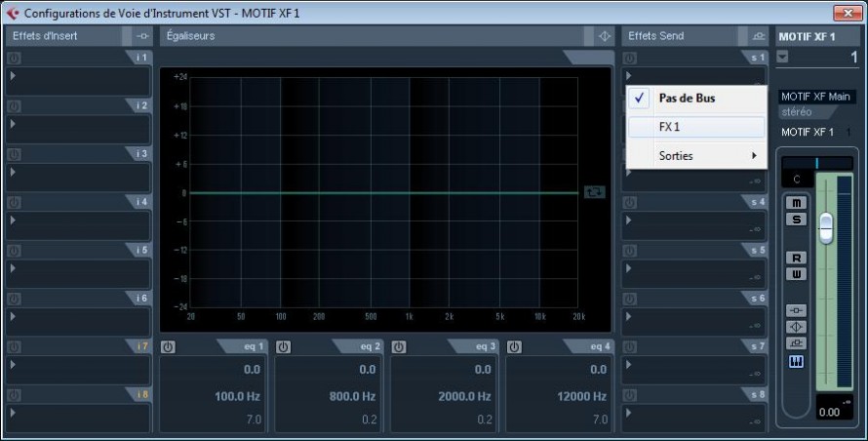
Task: Enable Read automation (R) button
Action: [x=797, y=259]
